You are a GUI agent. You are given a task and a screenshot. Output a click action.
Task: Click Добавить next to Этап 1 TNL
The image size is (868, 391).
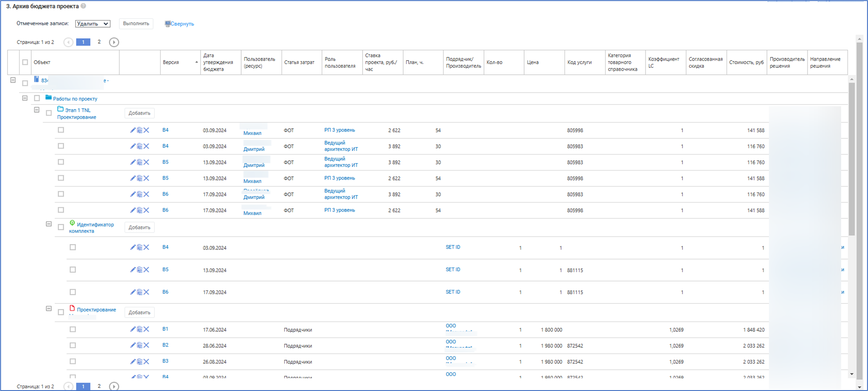tap(139, 113)
